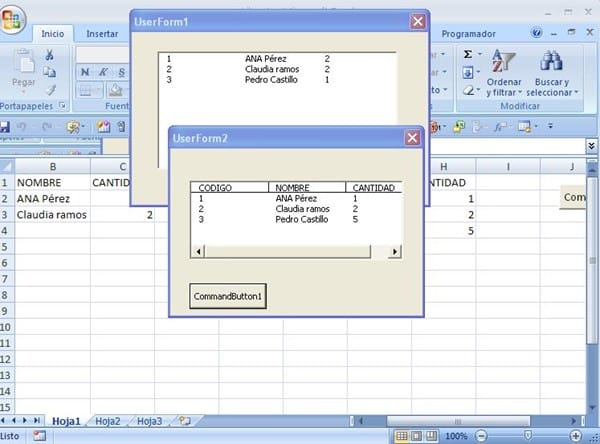The height and width of the screenshot is (444, 600).
Task: Switch to Page Layout view button
Action: tap(416, 436)
